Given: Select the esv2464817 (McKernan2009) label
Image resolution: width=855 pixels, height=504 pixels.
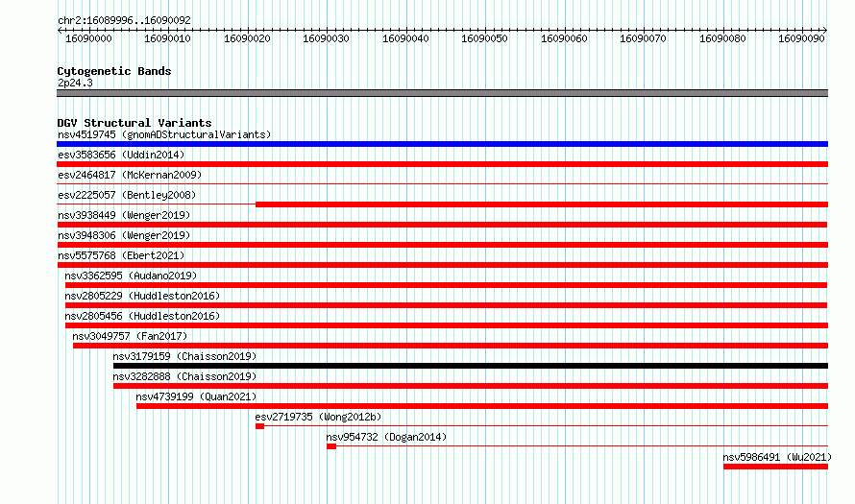Looking at the screenshot, I should 130,175.
